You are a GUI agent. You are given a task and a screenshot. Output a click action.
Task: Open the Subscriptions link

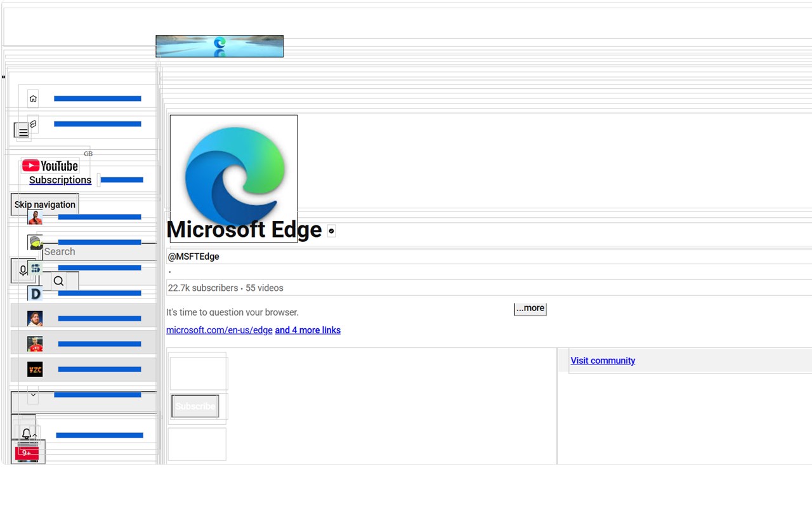(x=60, y=180)
